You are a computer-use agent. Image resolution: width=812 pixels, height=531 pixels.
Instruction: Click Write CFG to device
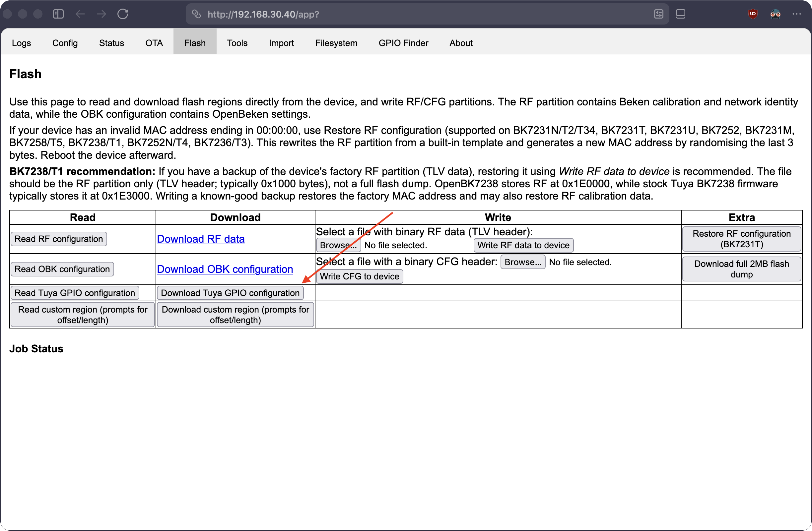pyautogui.click(x=360, y=276)
